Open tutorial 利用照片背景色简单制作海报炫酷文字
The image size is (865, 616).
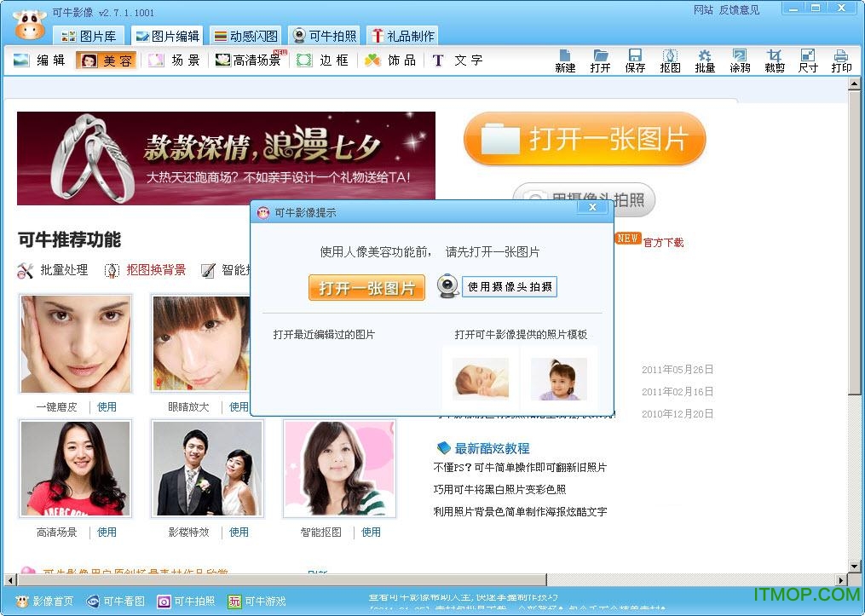pos(520,512)
